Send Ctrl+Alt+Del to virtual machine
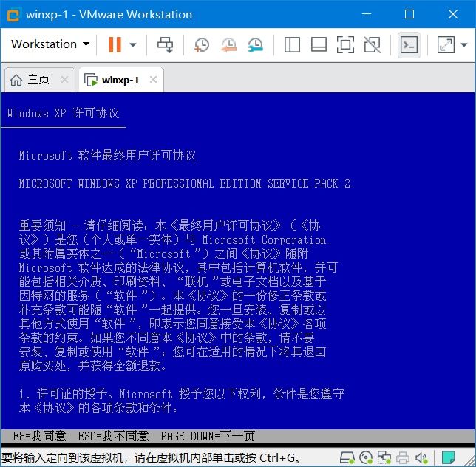 [165, 44]
